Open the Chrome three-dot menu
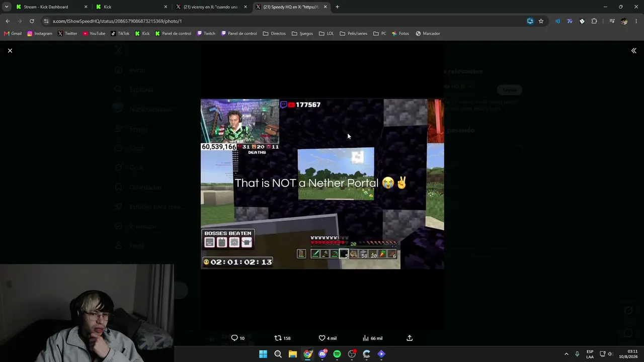 [636, 21]
